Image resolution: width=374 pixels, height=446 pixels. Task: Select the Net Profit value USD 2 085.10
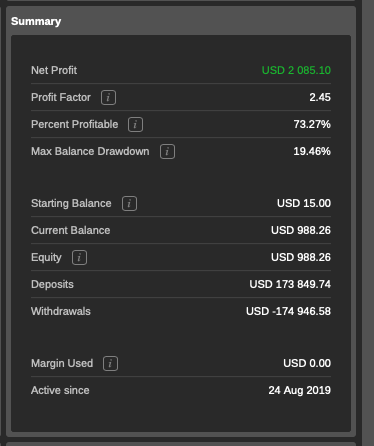296,70
